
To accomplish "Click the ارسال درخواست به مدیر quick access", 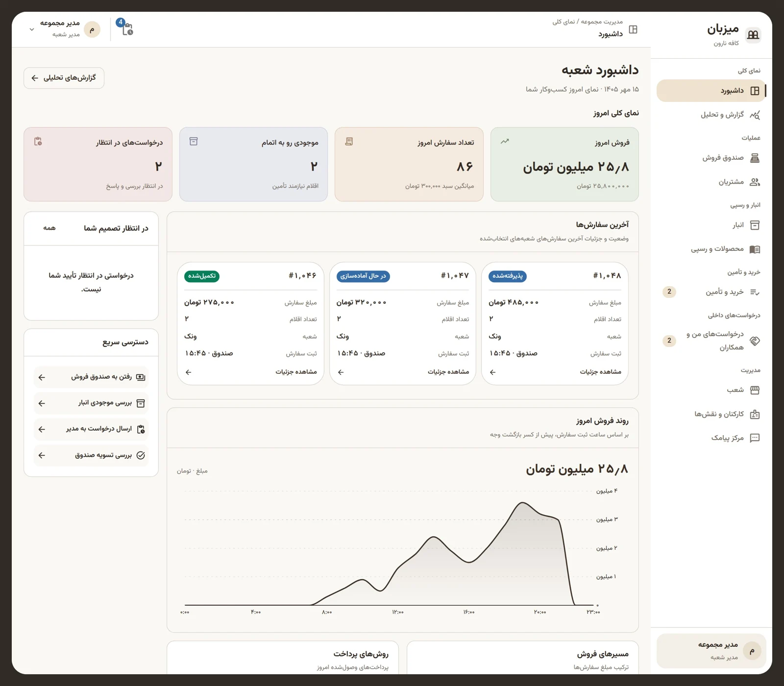I will tap(91, 429).
